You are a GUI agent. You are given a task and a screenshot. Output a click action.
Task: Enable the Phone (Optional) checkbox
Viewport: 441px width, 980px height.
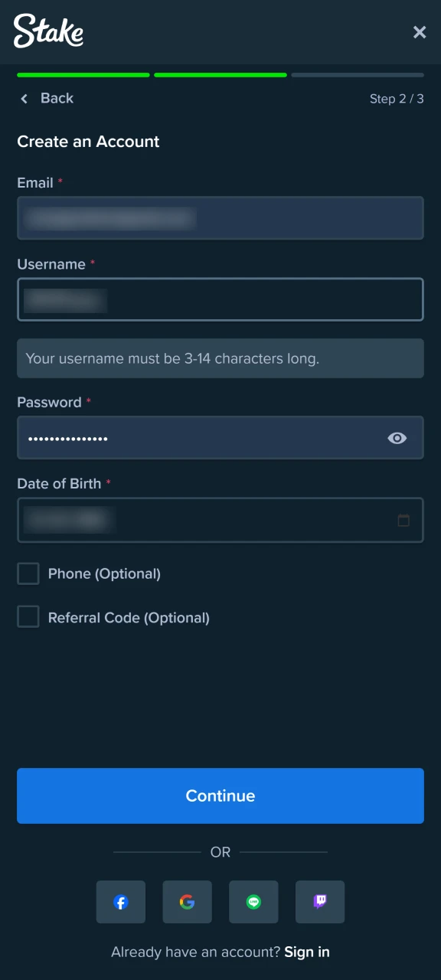click(28, 573)
